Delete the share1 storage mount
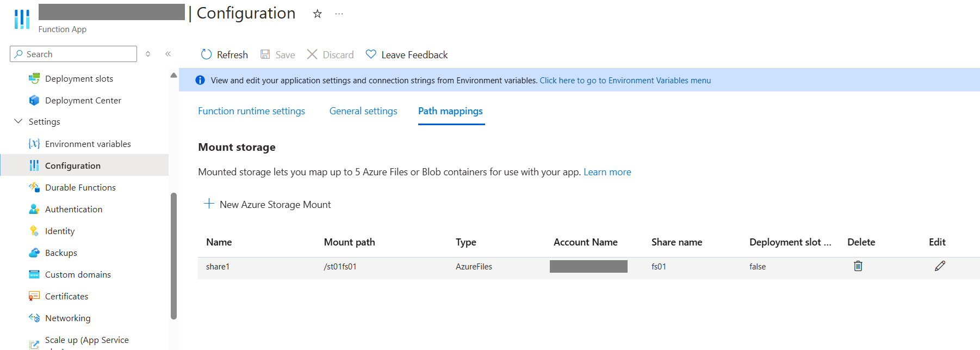Screen dimensions: 980x350 click(x=858, y=266)
